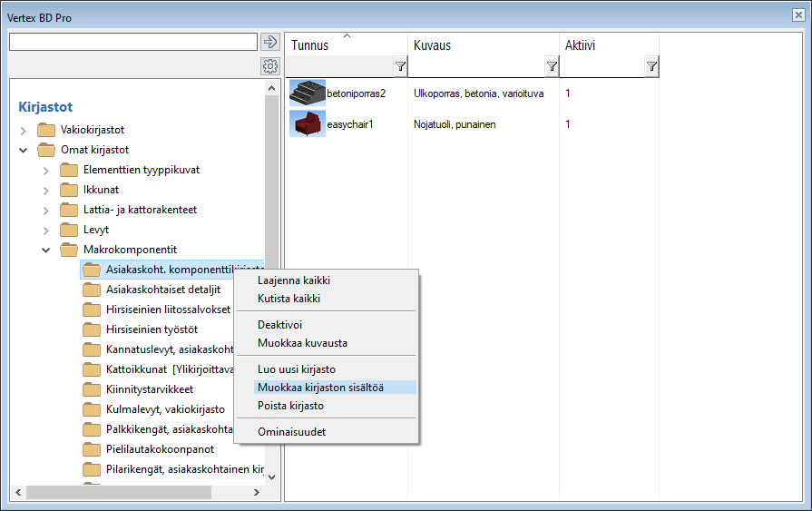Choose Muokkaa kirjaston sisältöä from menu
The height and width of the screenshot is (511, 812).
[319, 388]
